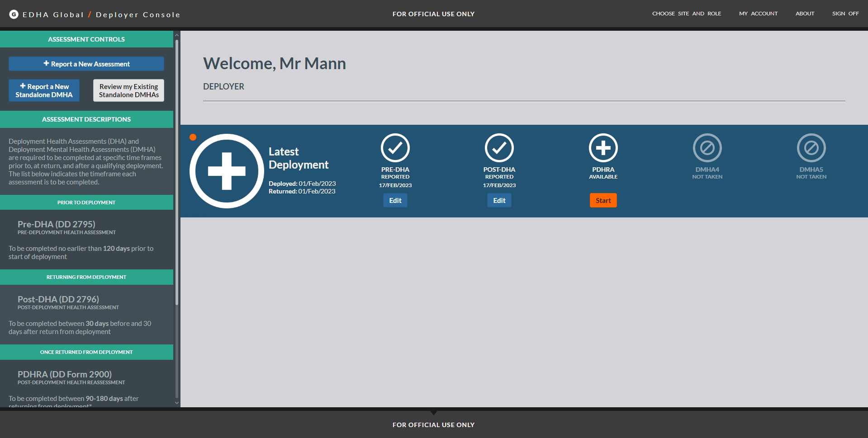Sign off from the console

coord(845,14)
